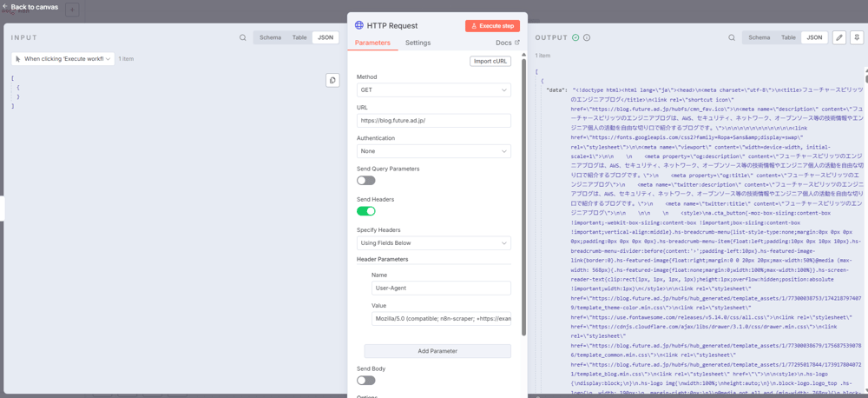Copy the input JSON with the copy icon

[332, 80]
